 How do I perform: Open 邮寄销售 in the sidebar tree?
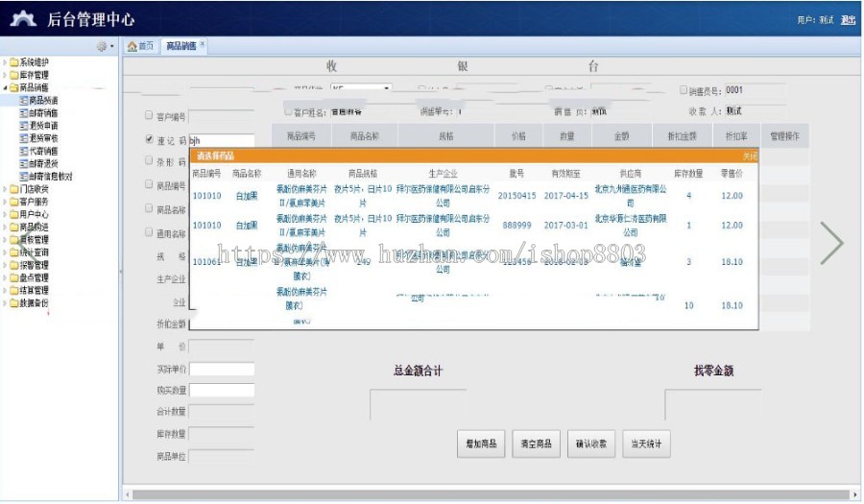coord(43,113)
